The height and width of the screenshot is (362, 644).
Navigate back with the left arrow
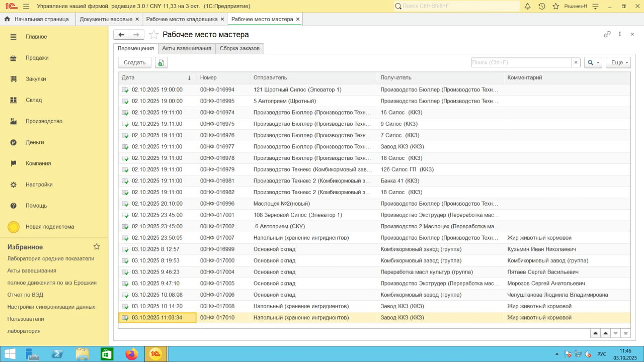(121, 35)
